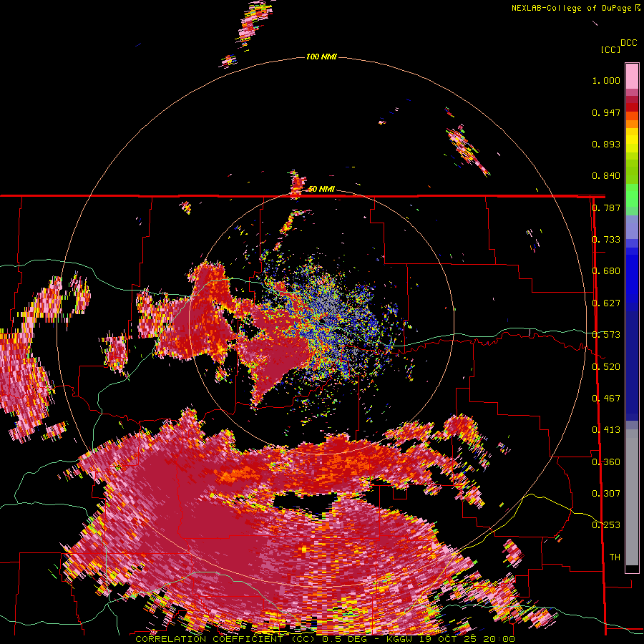
Task: Pick the gray swatch beside 0.307
Action: point(632,497)
